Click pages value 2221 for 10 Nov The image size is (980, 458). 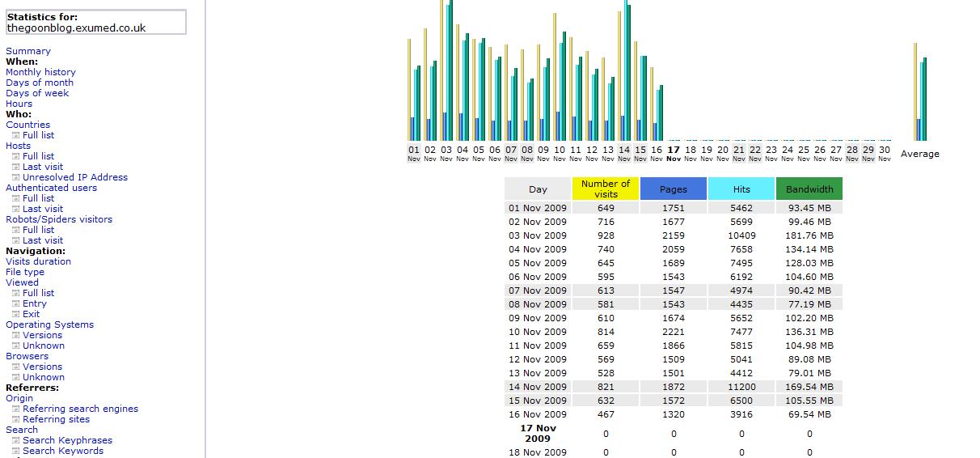[674, 332]
